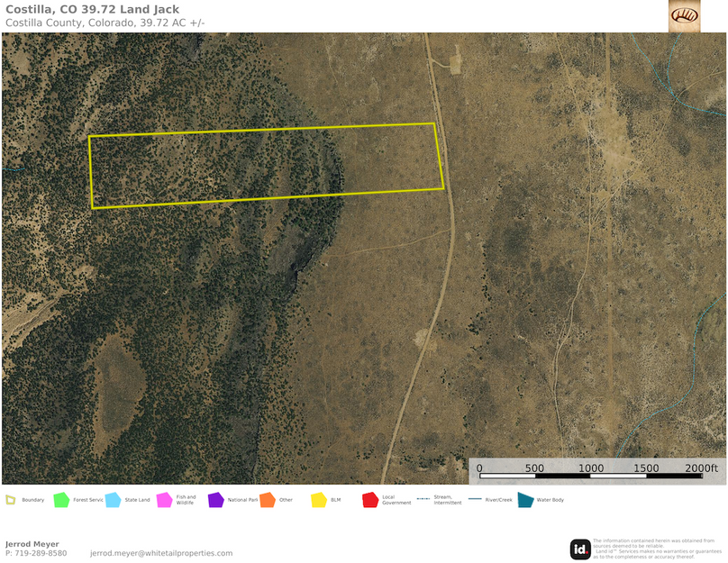Select the yellow property boundary polygon
The image size is (728, 563).
266,162
